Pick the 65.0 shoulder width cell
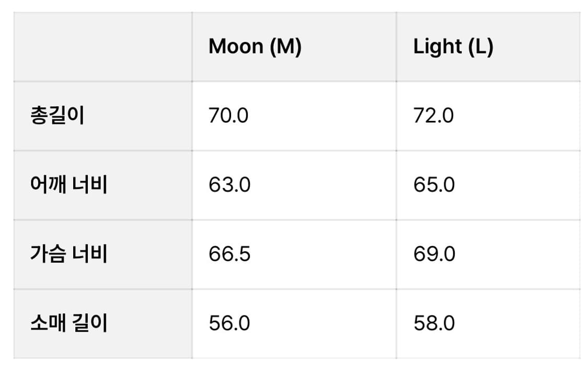 tap(434, 185)
